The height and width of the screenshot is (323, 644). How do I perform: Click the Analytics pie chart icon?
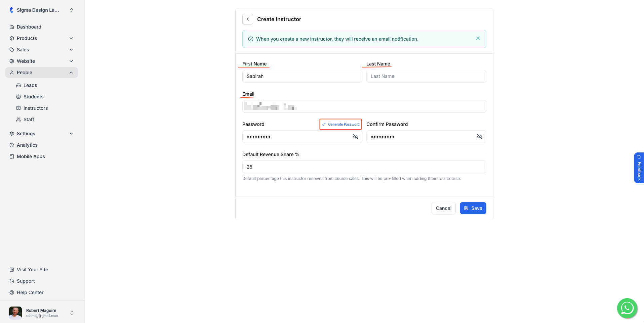click(12, 145)
